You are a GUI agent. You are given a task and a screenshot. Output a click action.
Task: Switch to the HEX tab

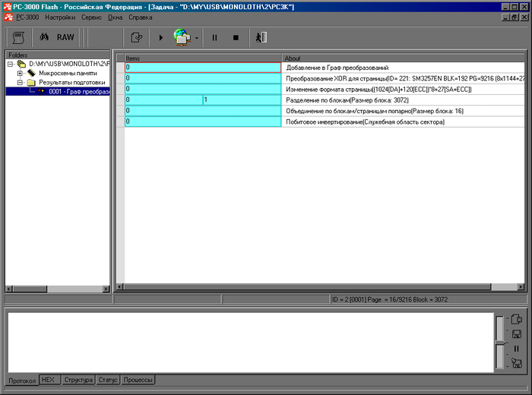48,379
